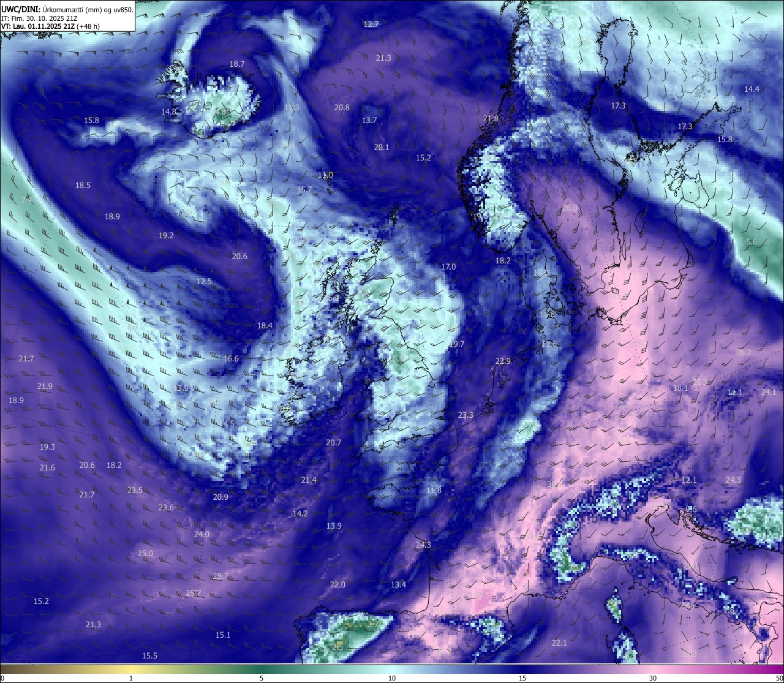Screen dimensions: 784x683
Task: Click the 14.2 value
Action: click(300, 513)
